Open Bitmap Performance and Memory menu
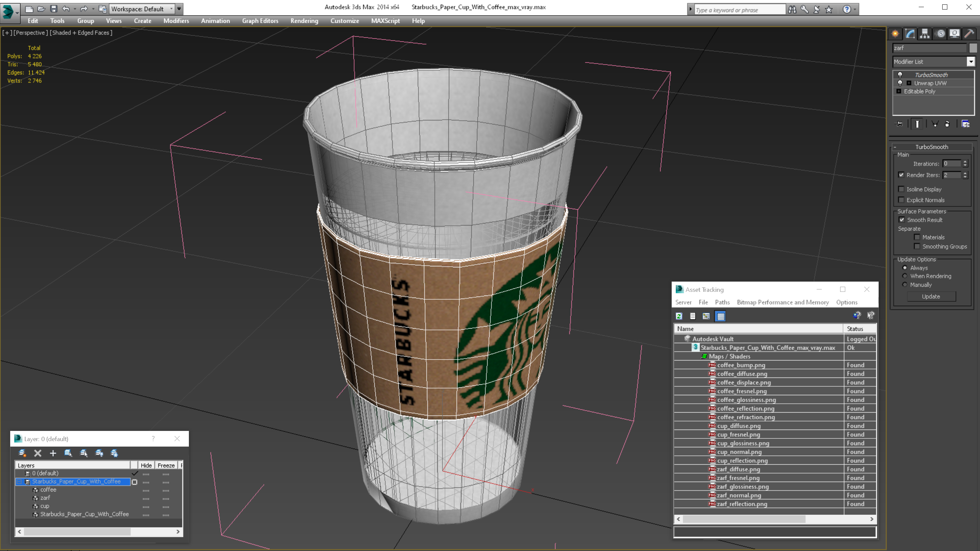Screen dimensions: 980x551 click(x=783, y=302)
